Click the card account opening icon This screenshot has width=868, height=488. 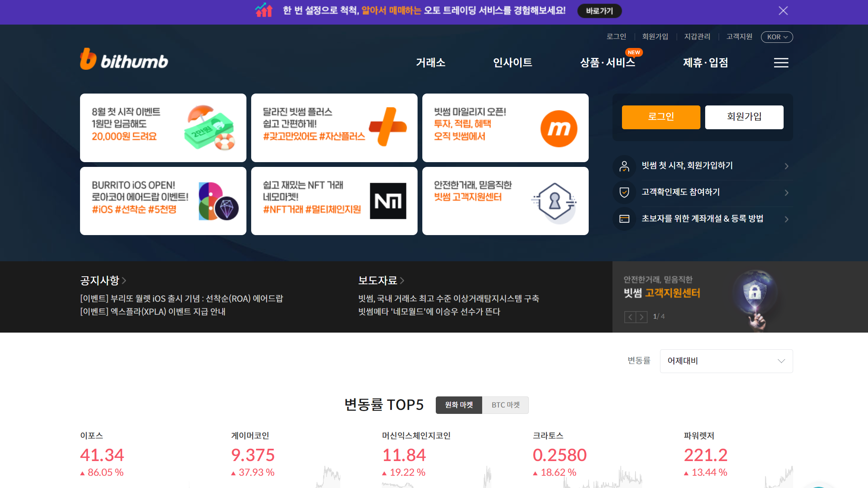624,219
